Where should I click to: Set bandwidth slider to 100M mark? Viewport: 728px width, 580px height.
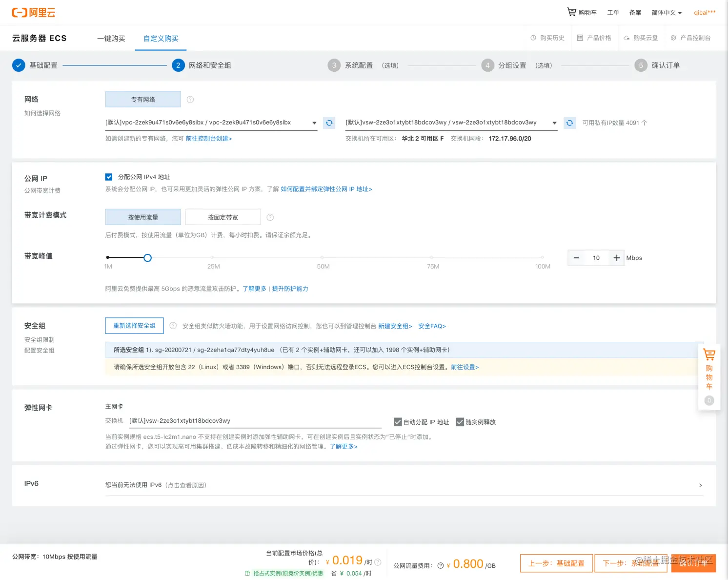(x=542, y=257)
